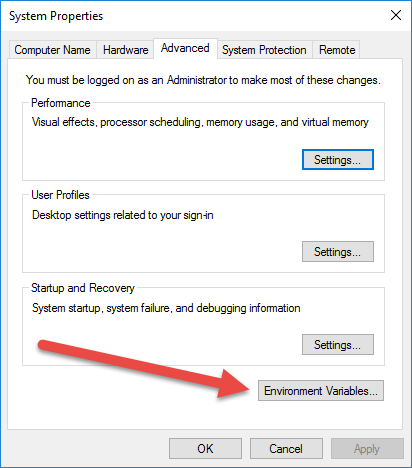Click the Performance group label

pos(61,103)
